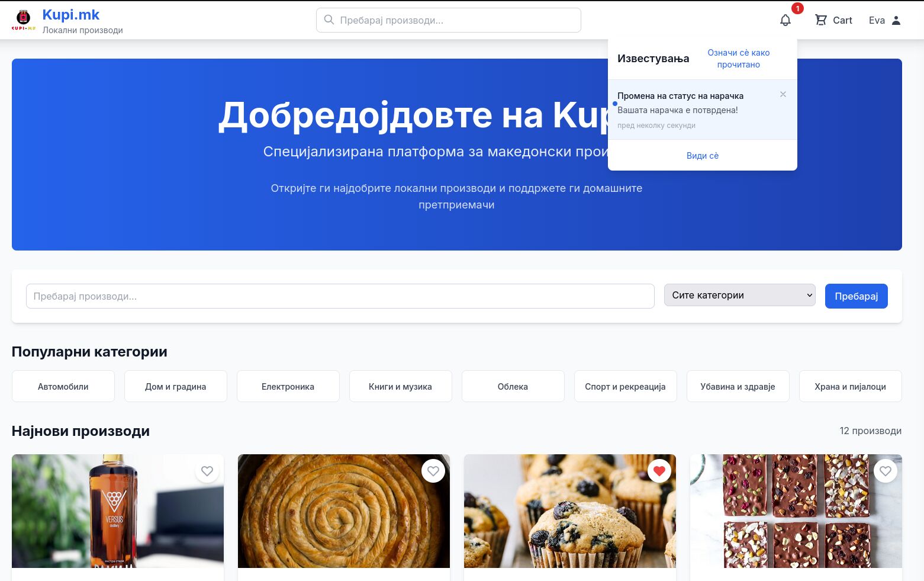Unfavorite the blueberry muffins product
The width and height of the screenshot is (924, 581).
point(659,471)
